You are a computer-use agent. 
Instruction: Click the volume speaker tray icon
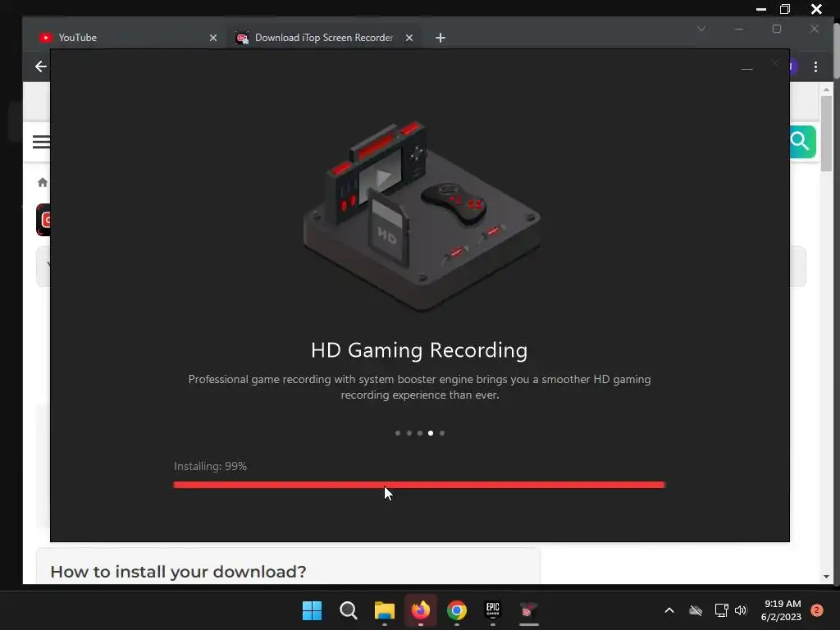pyautogui.click(x=741, y=610)
